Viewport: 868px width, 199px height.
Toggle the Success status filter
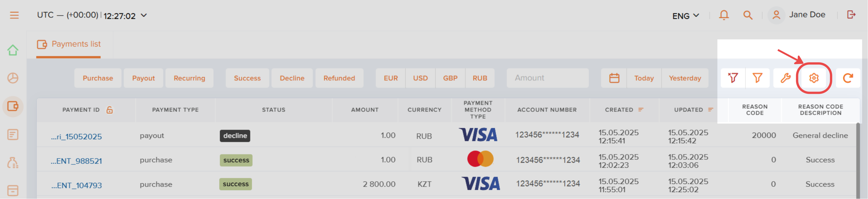pos(247,78)
